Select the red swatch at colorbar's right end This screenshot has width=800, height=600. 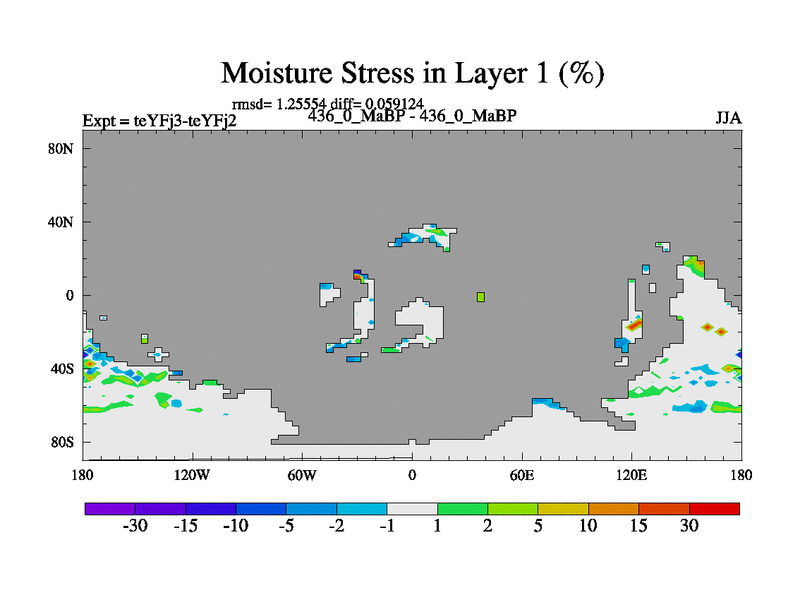(x=714, y=509)
